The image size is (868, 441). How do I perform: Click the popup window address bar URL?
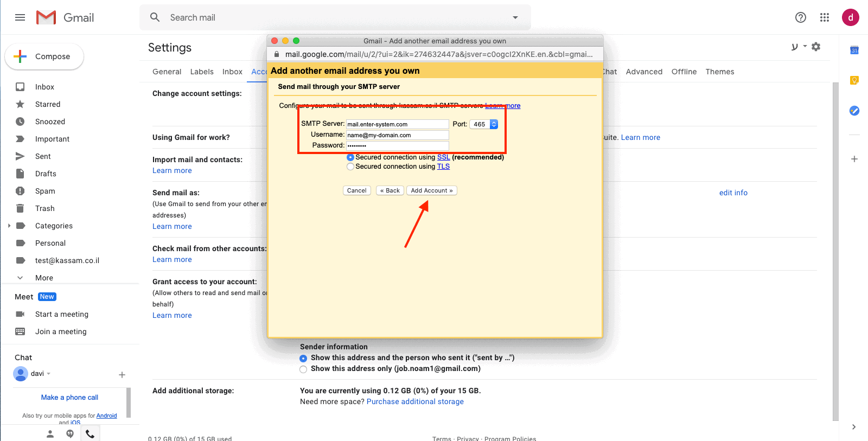tap(438, 54)
